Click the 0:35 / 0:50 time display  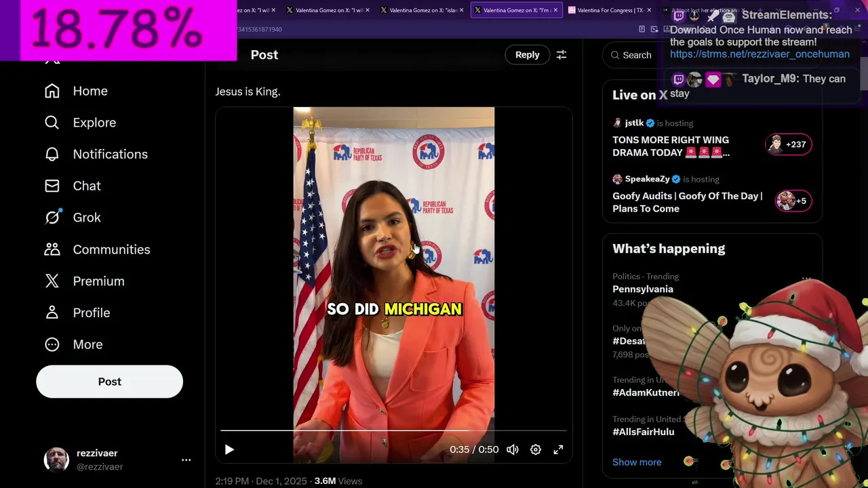click(x=474, y=449)
